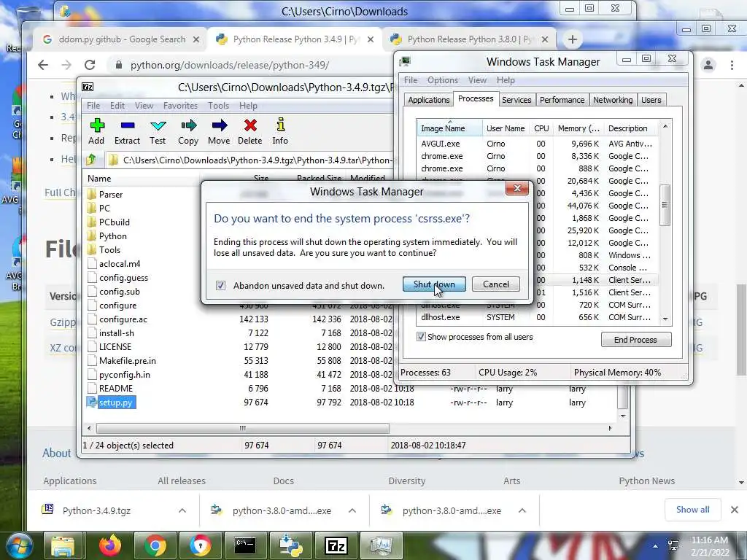Open Firefox from the taskbar
The height and width of the screenshot is (560, 747).
point(111,545)
